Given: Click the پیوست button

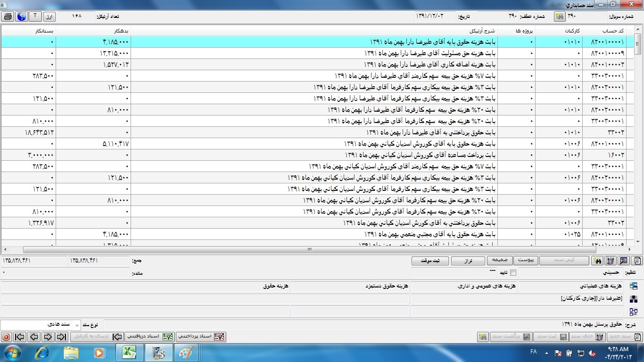Looking at the screenshot, I should [525, 261].
